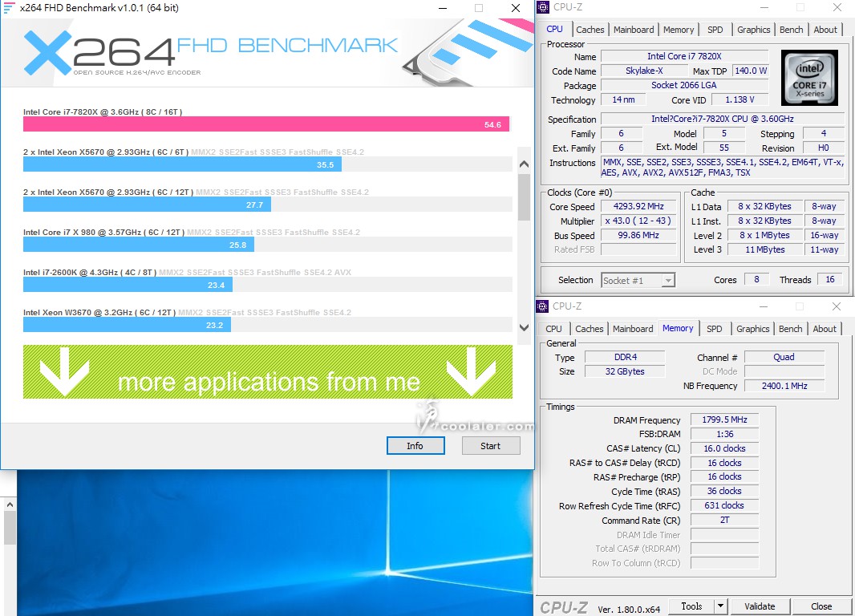This screenshot has height=616, width=855.
Task: Click the Multiplier value x 43.0 (12 - 43)
Action: point(638,221)
